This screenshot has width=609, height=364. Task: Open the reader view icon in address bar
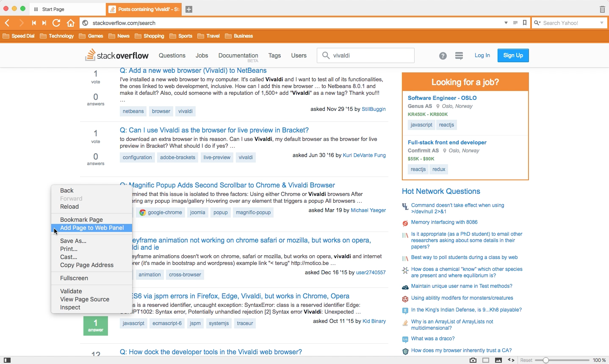click(x=515, y=23)
